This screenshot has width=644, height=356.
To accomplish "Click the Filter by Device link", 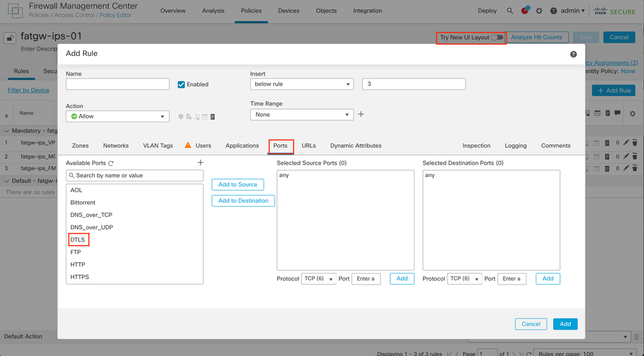I will click(x=28, y=90).
